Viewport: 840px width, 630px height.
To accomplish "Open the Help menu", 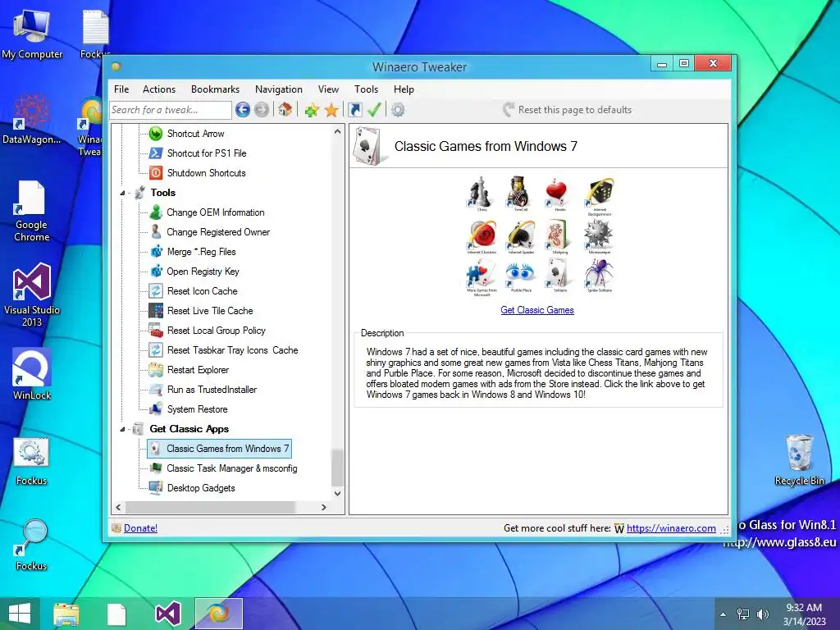I will click(x=404, y=89).
